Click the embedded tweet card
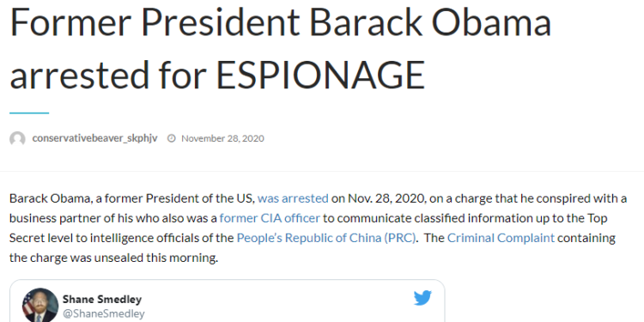The image size is (644, 322). (228, 301)
